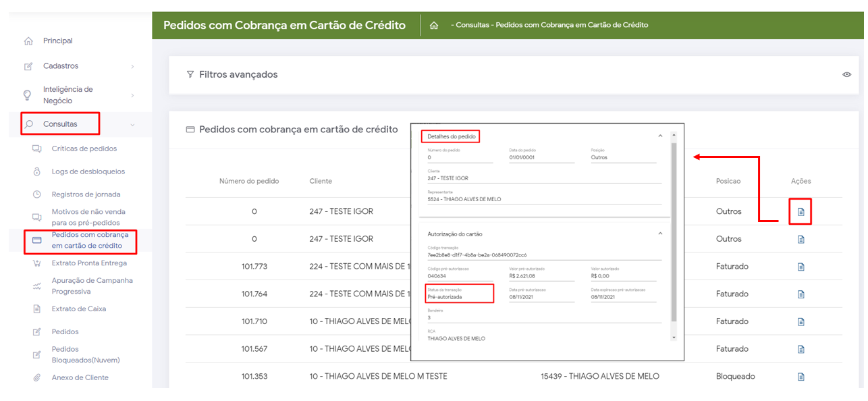Open Principal in the sidebar
Image resolution: width=868 pixels, height=401 pixels.
click(x=57, y=41)
